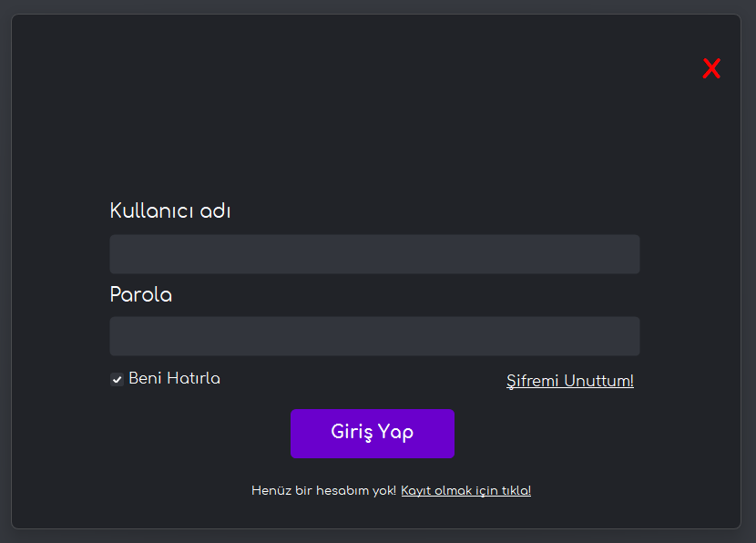Click the first input under Kullanıcı adı
Screen dimensions: 756x543
[x=374, y=254]
